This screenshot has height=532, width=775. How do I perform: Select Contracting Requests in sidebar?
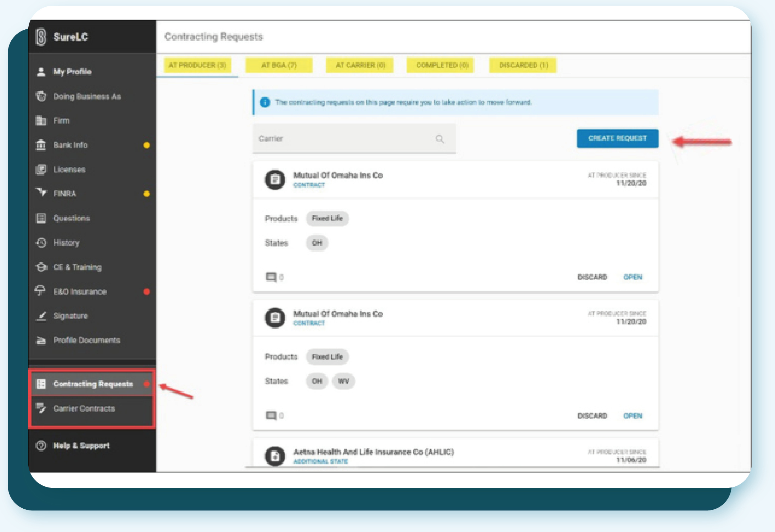pyautogui.click(x=92, y=384)
